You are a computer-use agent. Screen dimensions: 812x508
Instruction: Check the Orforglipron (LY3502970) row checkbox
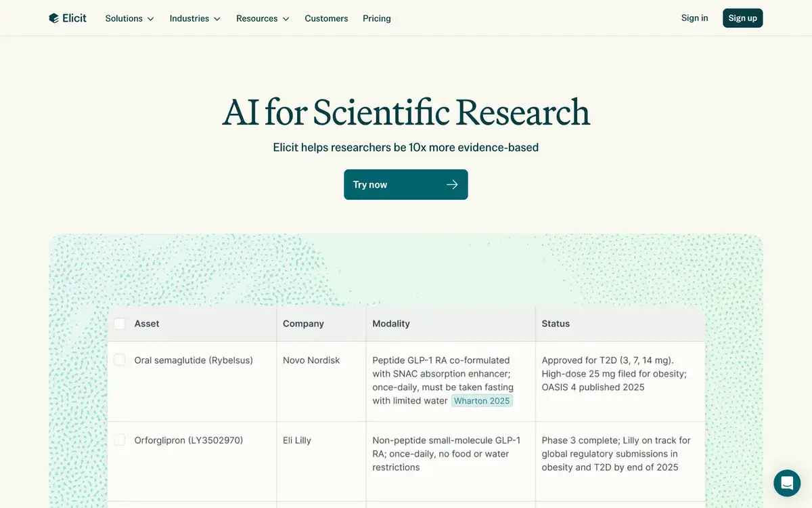(120, 440)
